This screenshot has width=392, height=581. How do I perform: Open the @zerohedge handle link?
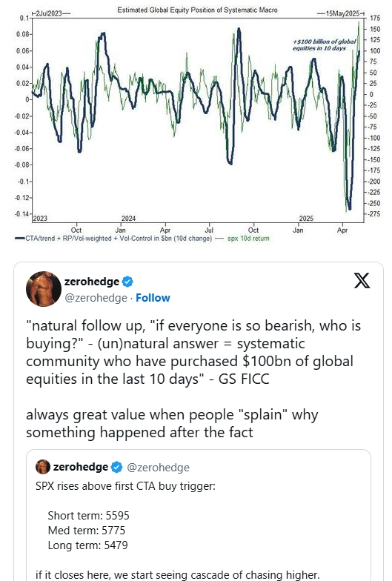point(96,298)
